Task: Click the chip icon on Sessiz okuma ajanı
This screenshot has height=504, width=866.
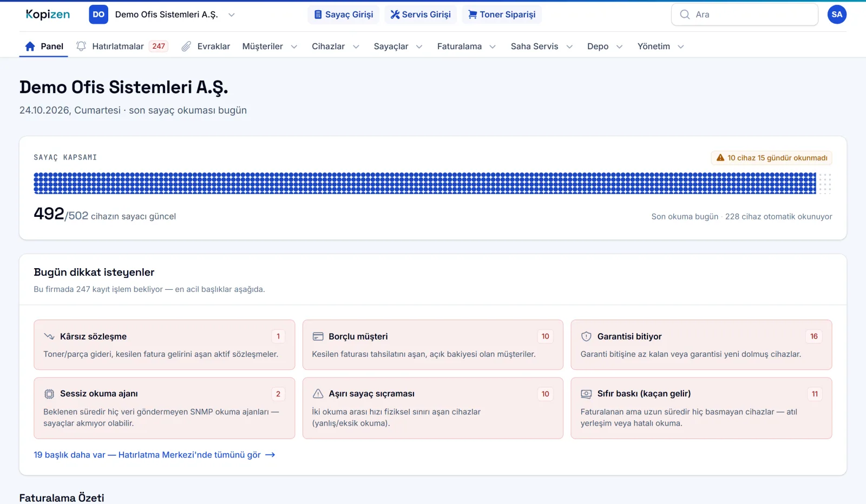Action: pyautogui.click(x=49, y=394)
